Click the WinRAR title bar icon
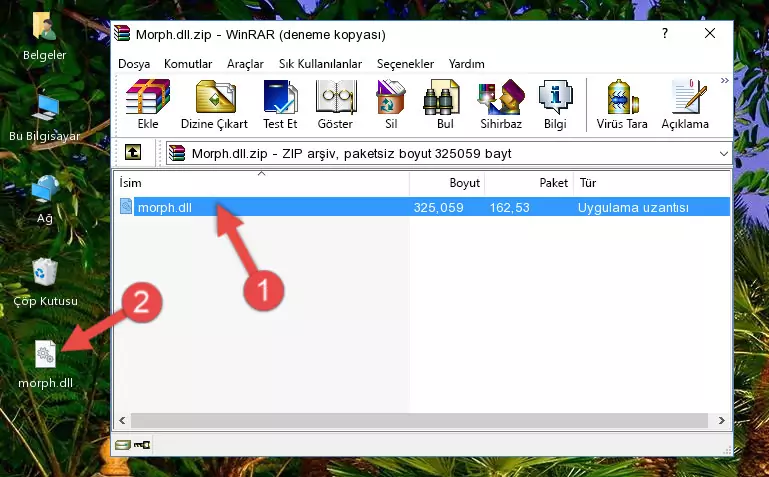This screenshot has width=769, height=477. click(x=122, y=33)
